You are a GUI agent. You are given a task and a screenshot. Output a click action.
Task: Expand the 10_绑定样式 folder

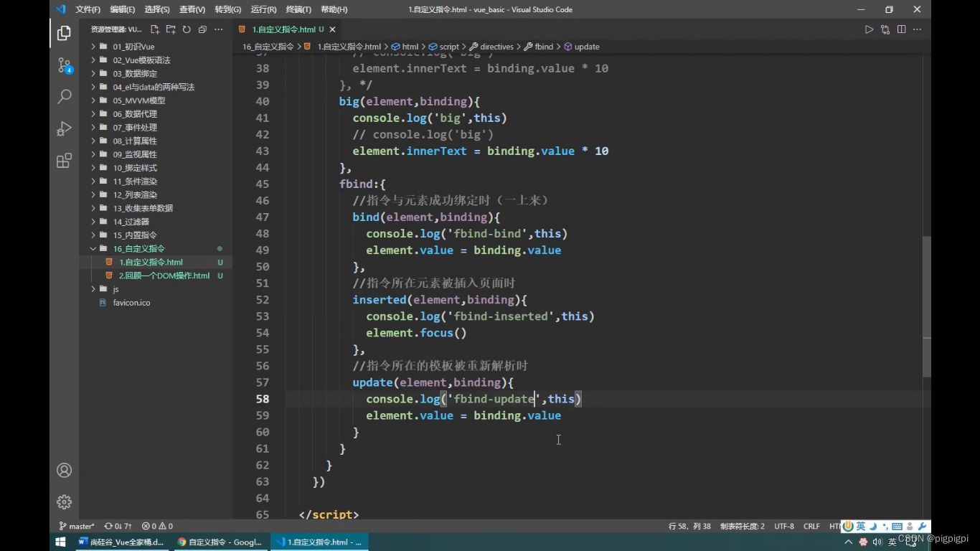[x=156, y=168]
